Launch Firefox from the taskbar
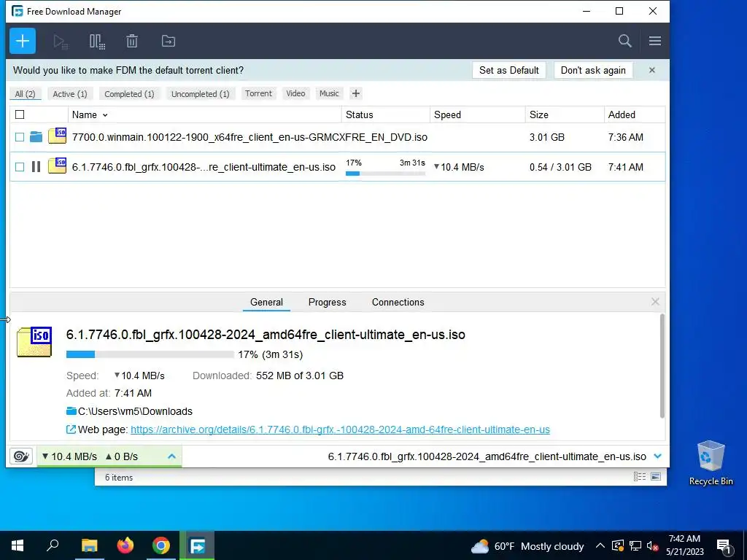Screen dimensions: 747x560 point(125,545)
